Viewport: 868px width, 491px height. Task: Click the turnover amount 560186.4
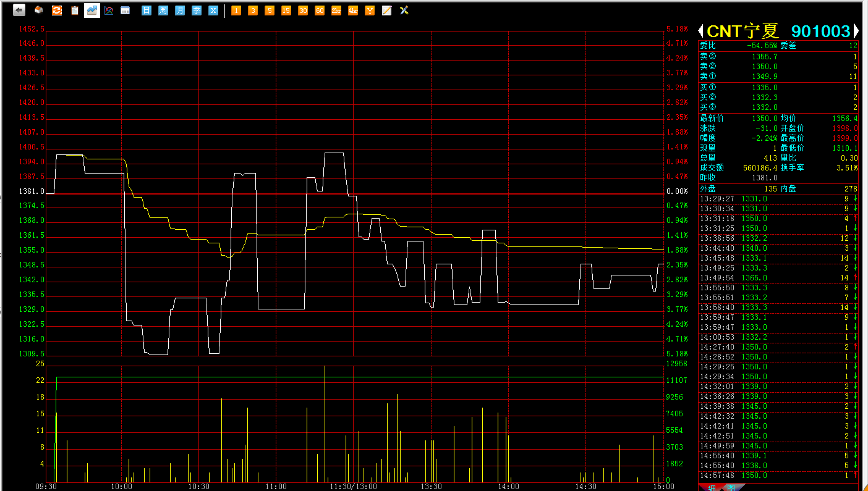(x=760, y=167)
